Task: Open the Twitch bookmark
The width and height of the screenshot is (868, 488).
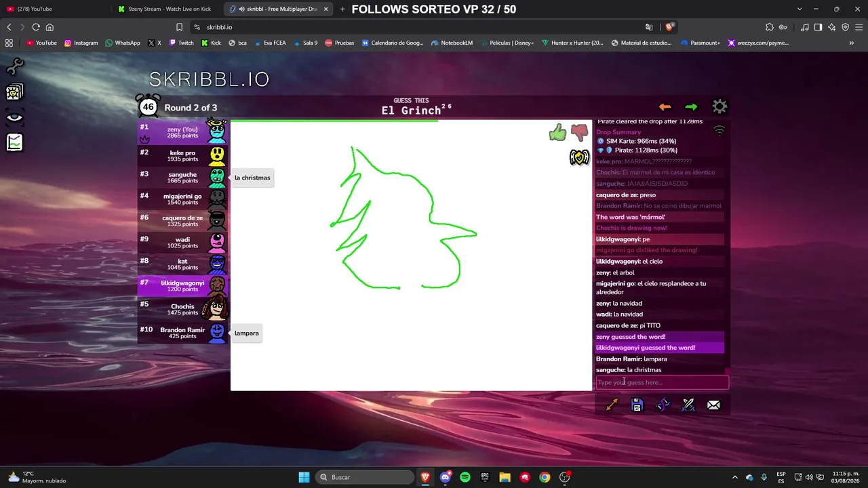Action: 181,43
